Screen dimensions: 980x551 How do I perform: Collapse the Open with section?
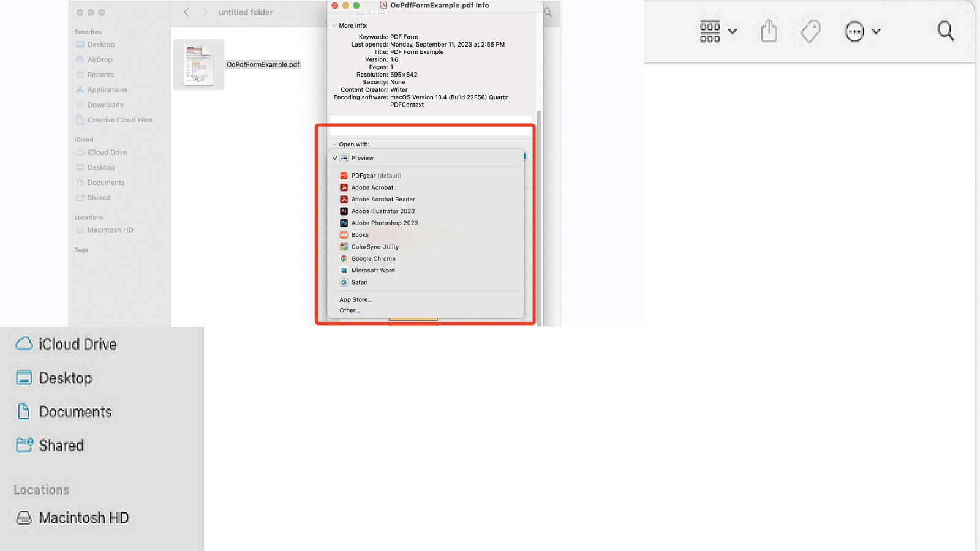point(334,144)
